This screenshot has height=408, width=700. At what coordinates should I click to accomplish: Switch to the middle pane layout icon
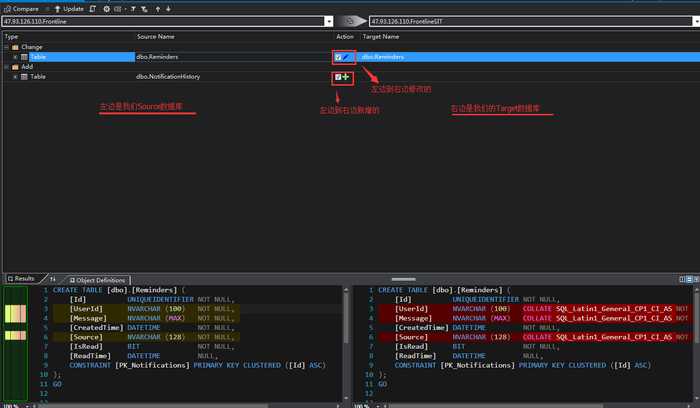[689, 279]
